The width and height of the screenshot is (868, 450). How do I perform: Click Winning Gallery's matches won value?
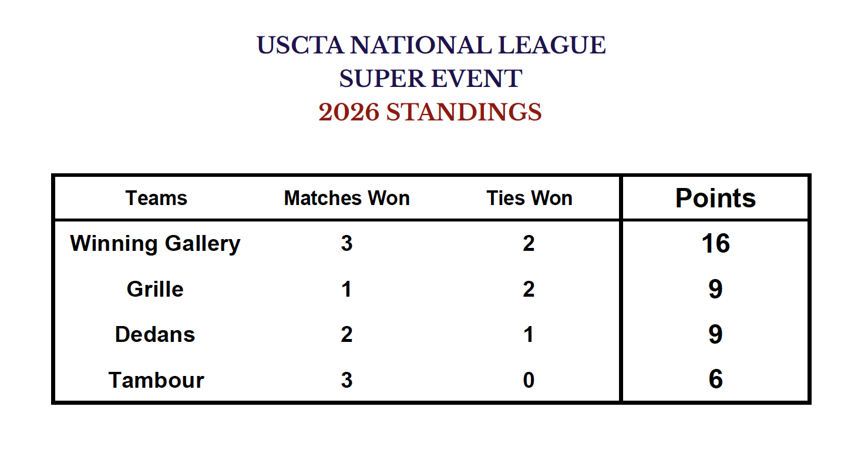tap(346, 243)
